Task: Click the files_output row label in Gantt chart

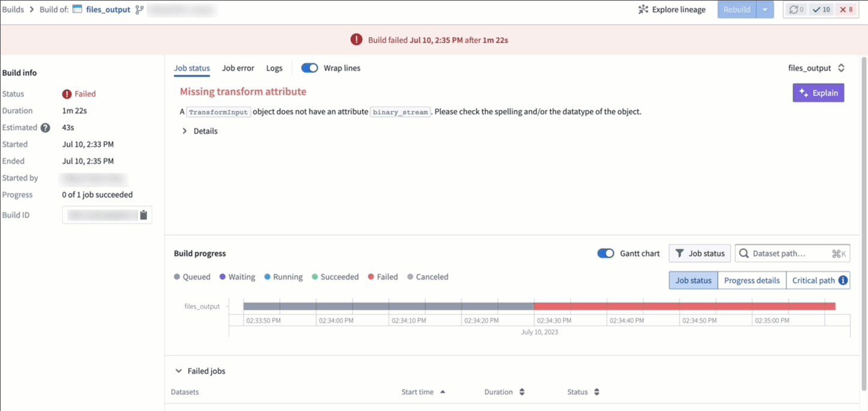Action: 202,307
